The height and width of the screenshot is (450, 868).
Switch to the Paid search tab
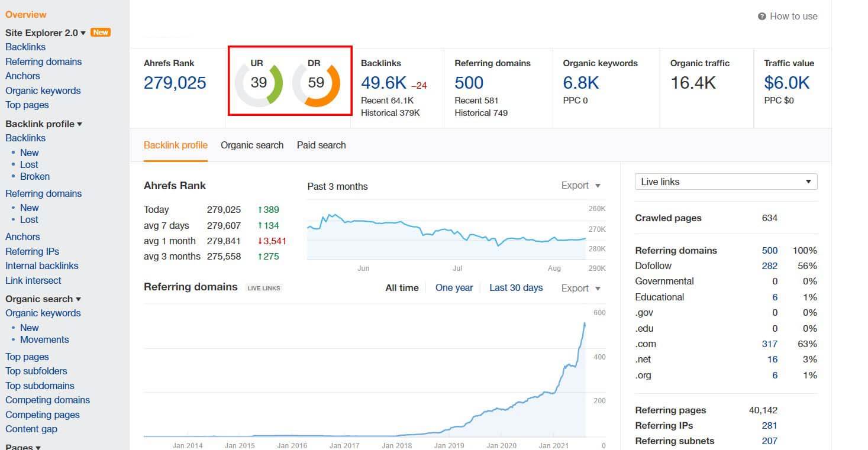click(x=321, y=145)
